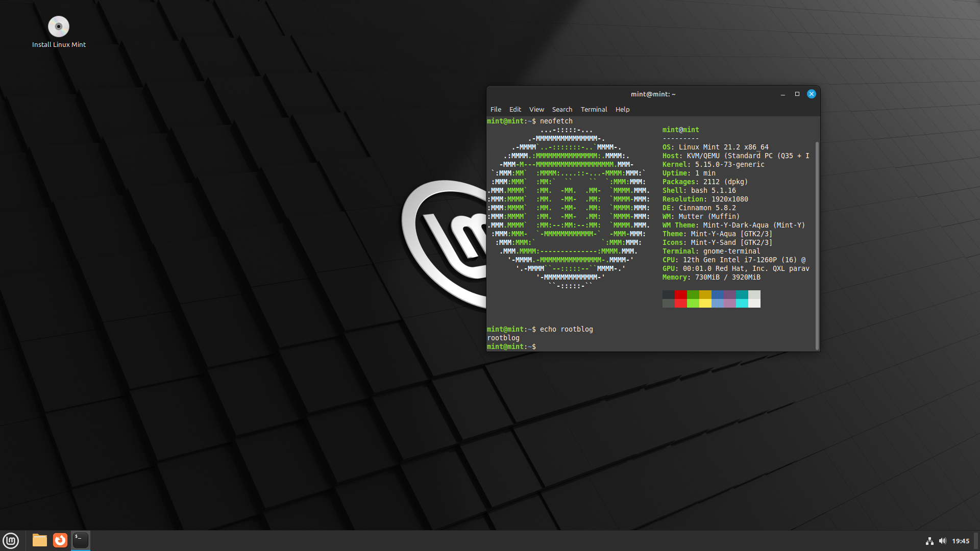
Task: Open the Help menu in terminal
Action: click(x=622, y=109)
